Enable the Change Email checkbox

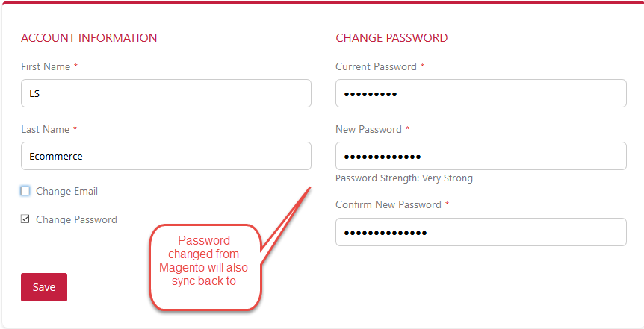(x=25, y=191)
